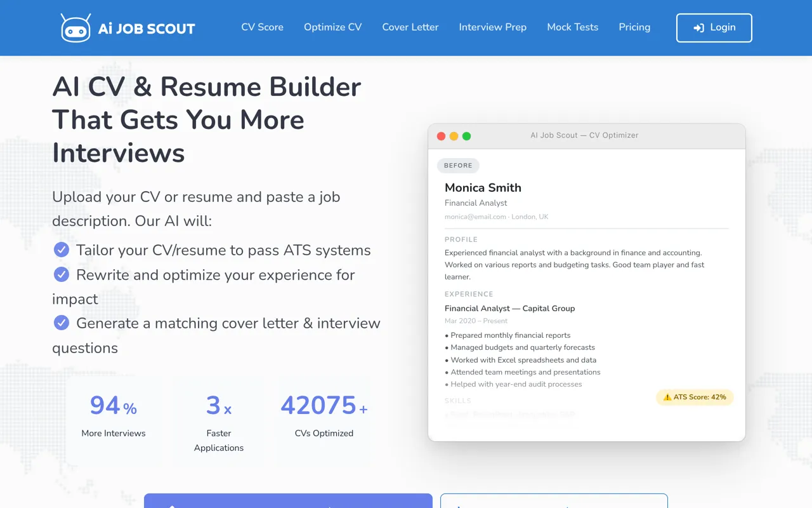Click green dot in CV Optimizer mock window
Viewport: 812px width, 508px height.
pos(466,136)
